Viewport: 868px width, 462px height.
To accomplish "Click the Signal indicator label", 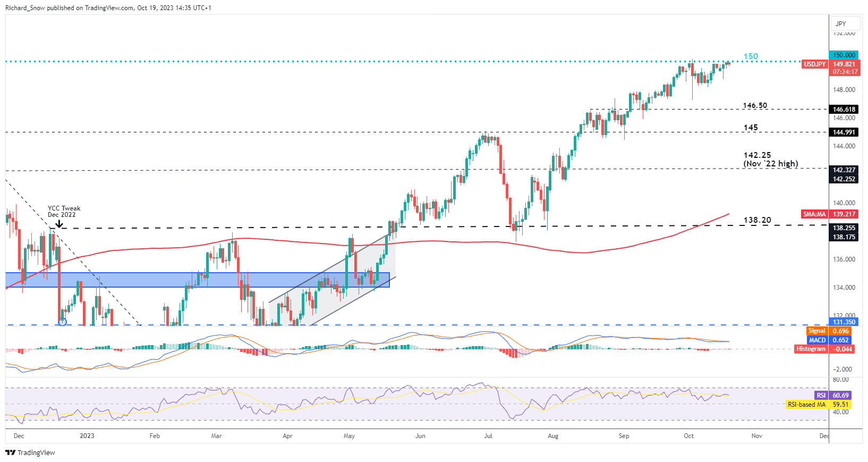I will pyautogui.click(x=816, y=331).
